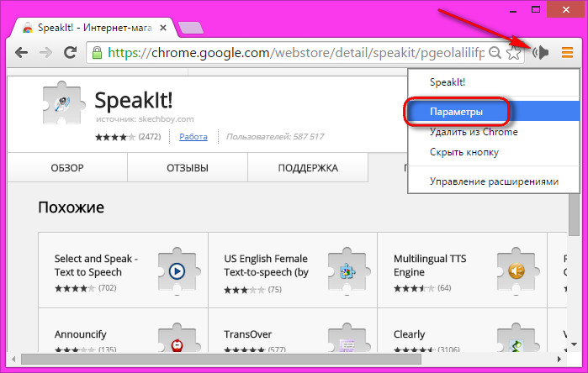Click the Похожие heading
This screenshot has height=373, width=588.
(x=71, y=208)
